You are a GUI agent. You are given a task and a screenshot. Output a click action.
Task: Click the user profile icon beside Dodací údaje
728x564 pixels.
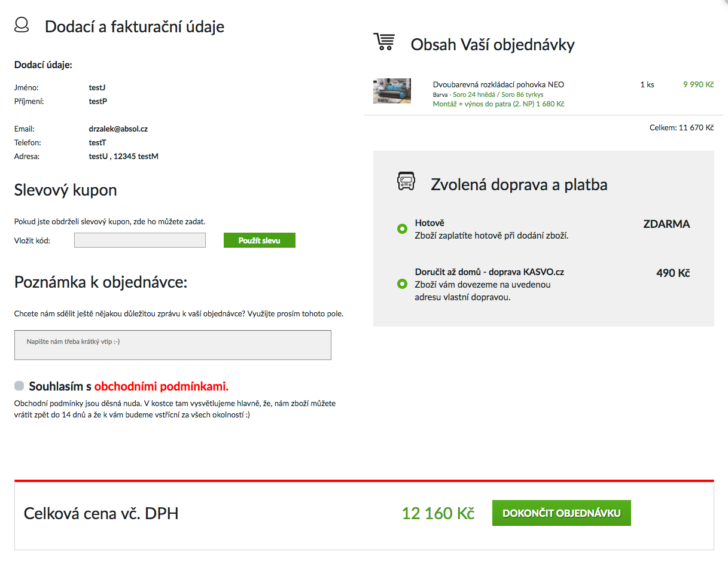(x=22, y=25)
